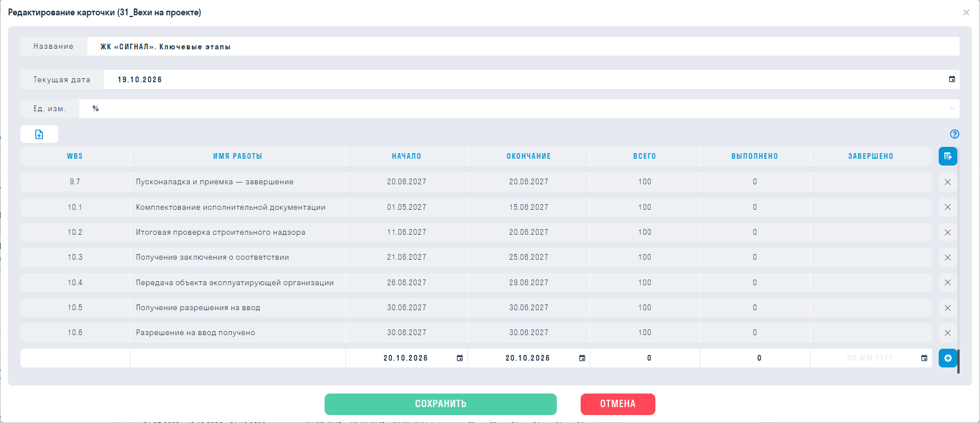980x423 pixels.
Task: Open calendar picker for Текущая дата
Action: pos(952,79)
